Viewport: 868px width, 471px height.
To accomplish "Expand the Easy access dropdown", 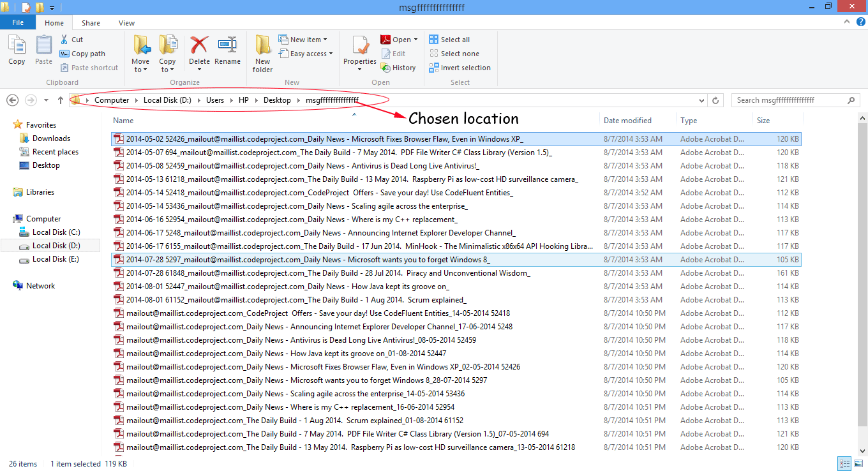I will [306, 54].
